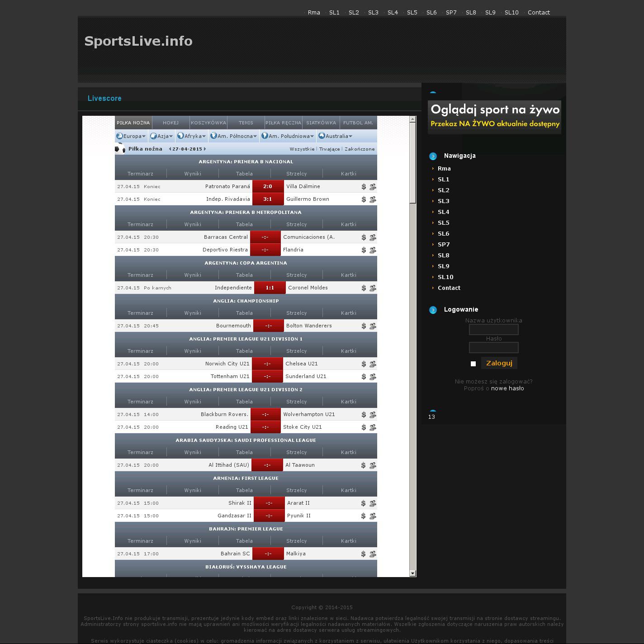Screen dimensions: 644x644
Task: Expand the Australia region dropdown
Action: 335,136
